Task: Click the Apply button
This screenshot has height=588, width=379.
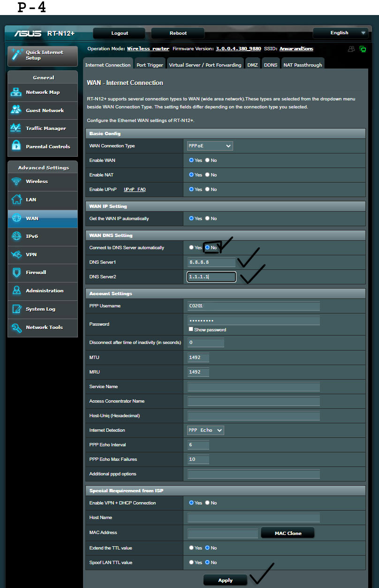Action: (225, 580)
